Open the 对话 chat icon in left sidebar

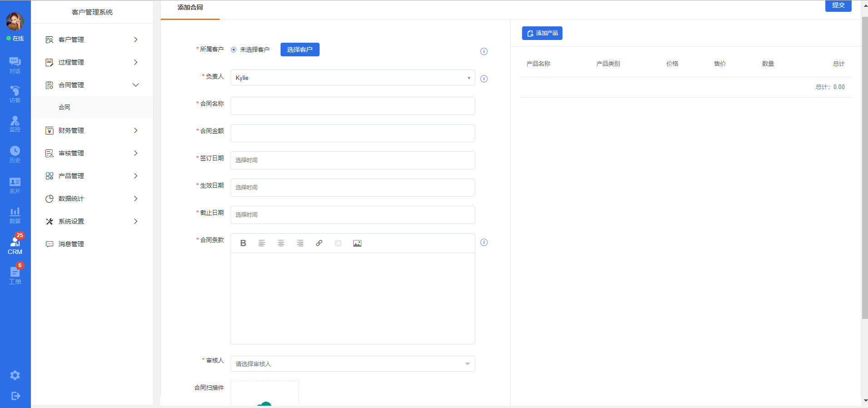click(x=15, y=65)
